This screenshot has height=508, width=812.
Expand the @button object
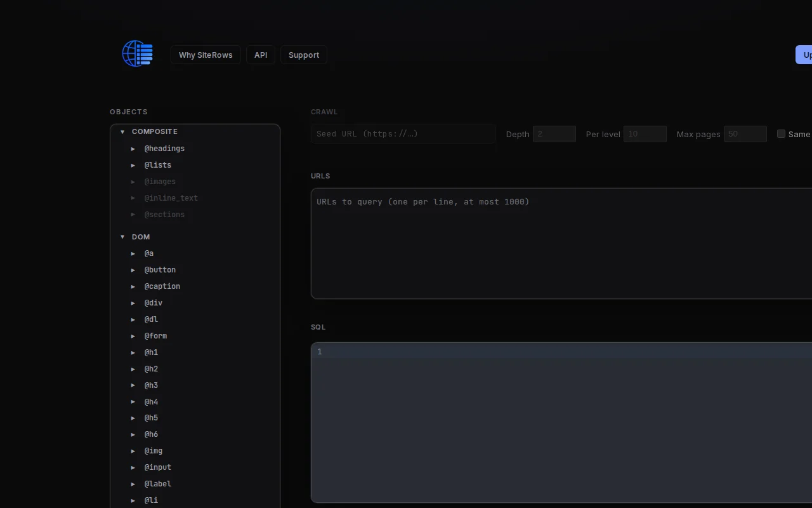pyautogui.click(x=133, y=270)
